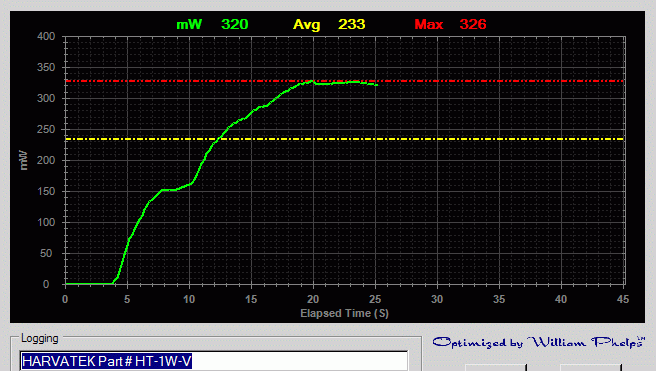Click the 0 label on the time axis
The width and height of the screenshot is (656, 371).
point(65,299)
